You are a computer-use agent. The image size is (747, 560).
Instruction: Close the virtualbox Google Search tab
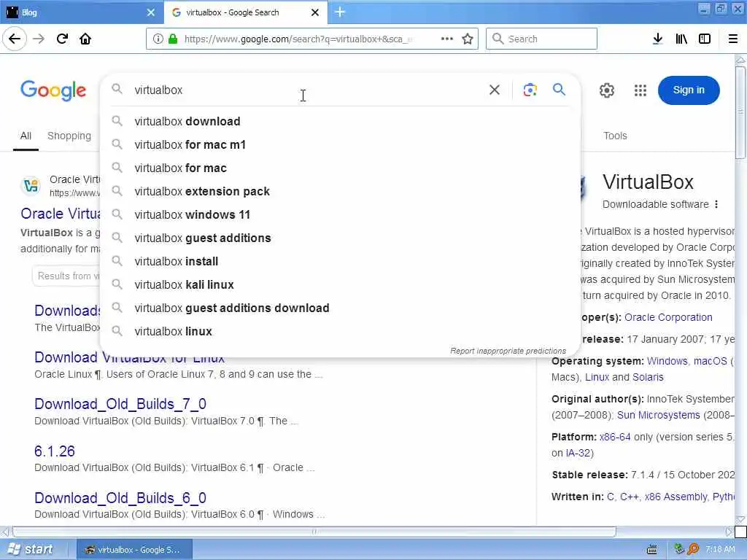(315, 12)
